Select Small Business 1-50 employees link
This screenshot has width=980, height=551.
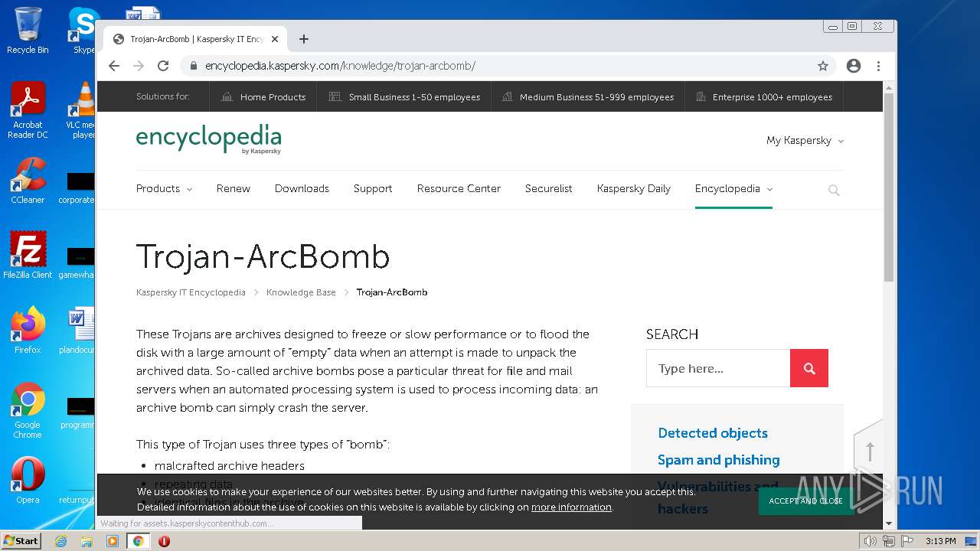pyautogui.click(x=404, y=97)
